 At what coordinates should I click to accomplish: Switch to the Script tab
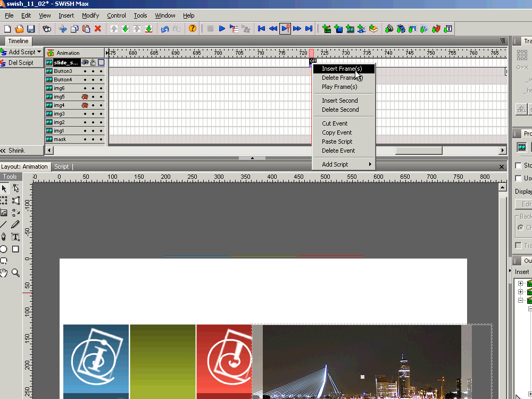(62, 167)
